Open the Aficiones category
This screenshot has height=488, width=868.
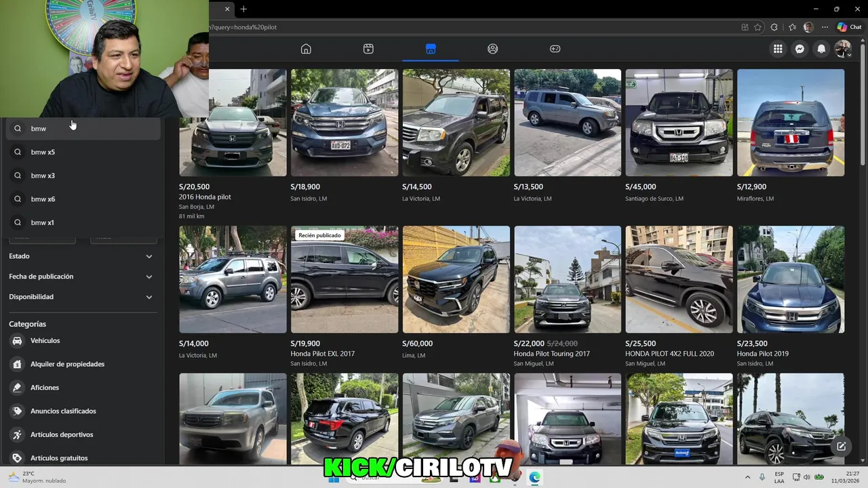point(81,388)
